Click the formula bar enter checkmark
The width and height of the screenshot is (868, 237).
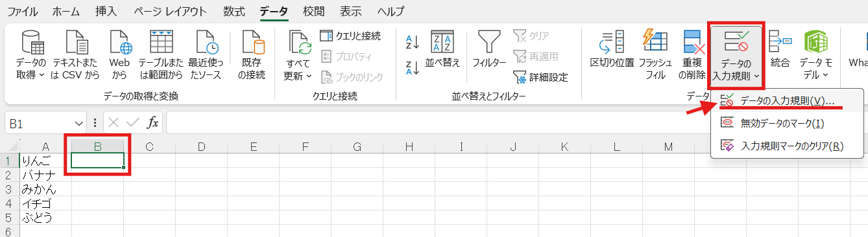[133, 122]
